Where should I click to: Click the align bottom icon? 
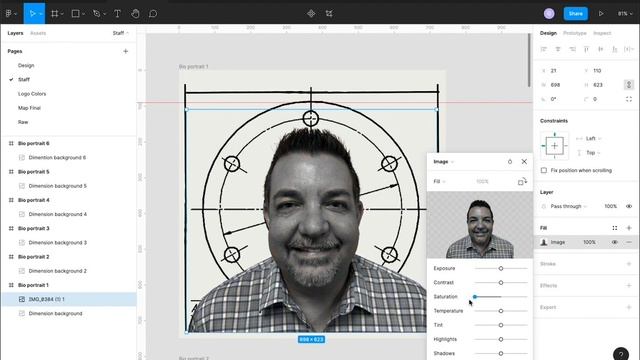[x=615, y=49]
